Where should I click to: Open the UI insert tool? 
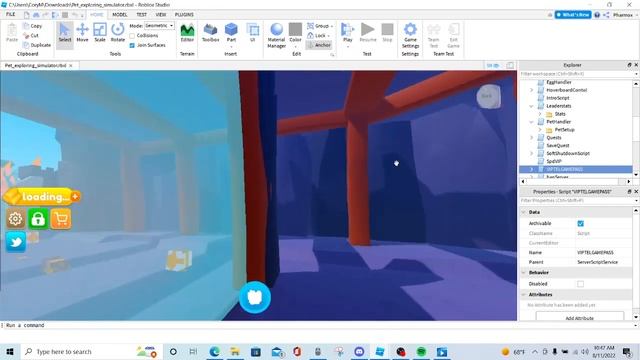click(x=253, y=33)
